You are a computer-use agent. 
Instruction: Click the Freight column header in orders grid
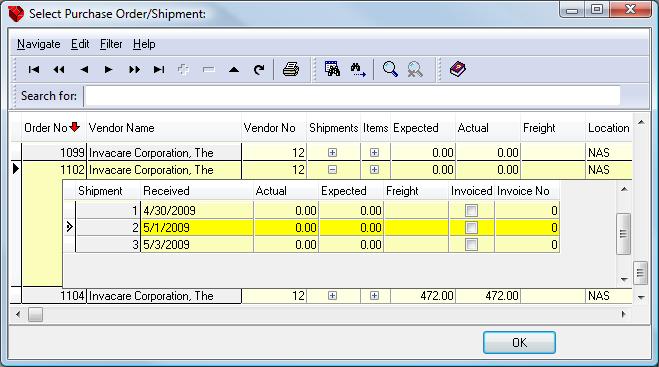pos(552,128)
